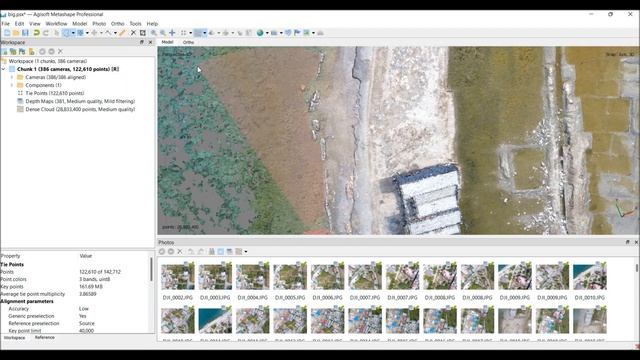Viewport: 640px width, 360px height.
Task: Open the Workflow menu
Action: click(56, 24)
